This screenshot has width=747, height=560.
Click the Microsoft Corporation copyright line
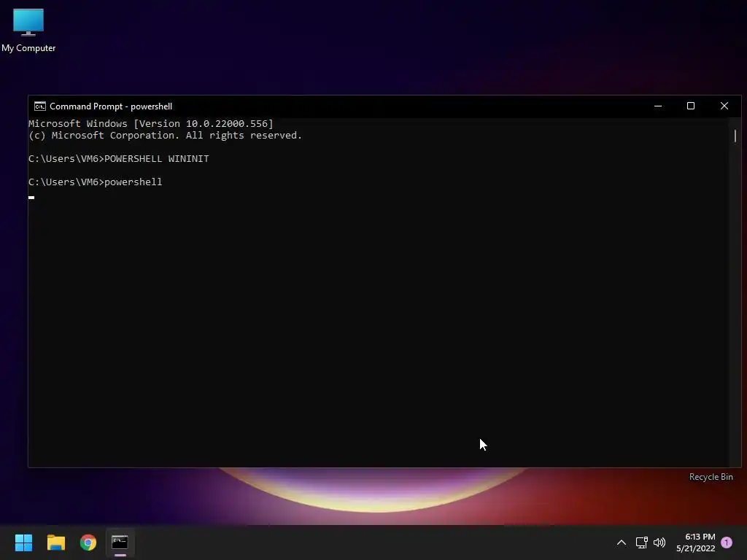pyautogui.click(x=166, y=135)
